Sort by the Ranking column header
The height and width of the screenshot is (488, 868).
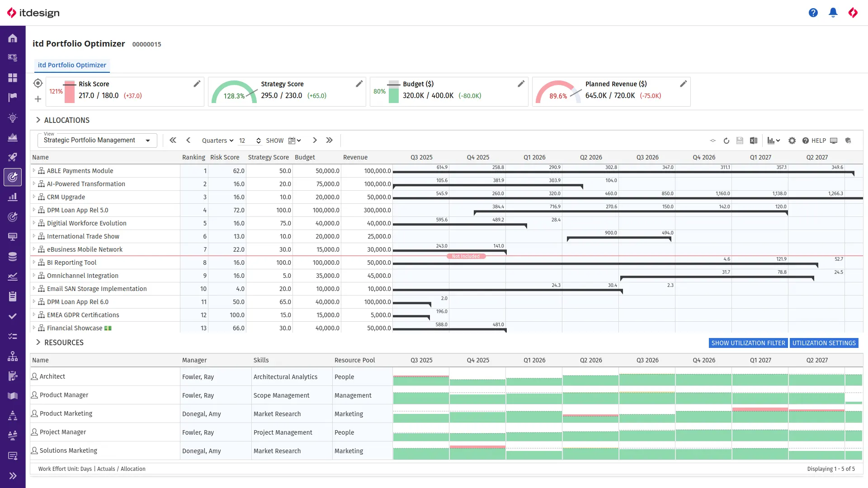point(193,157)
